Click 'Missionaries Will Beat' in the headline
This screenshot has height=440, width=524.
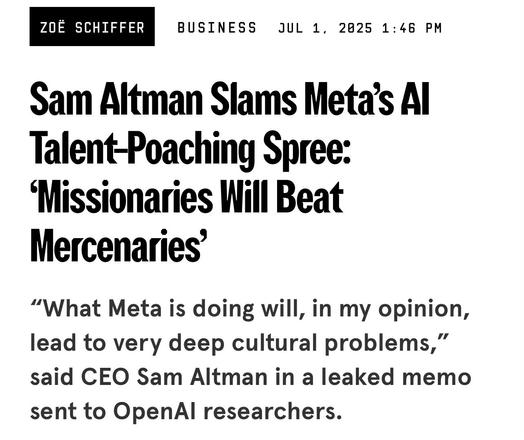[186, 197]
